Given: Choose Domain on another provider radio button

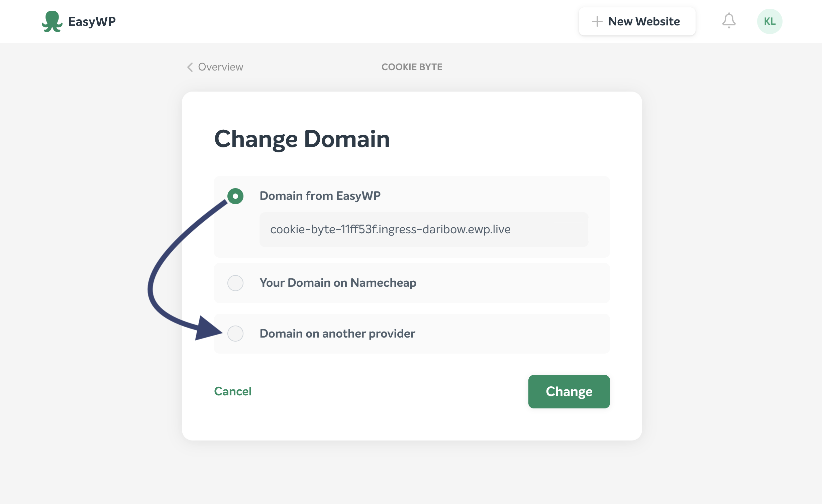Looking at the screenshot, I should pyautogui.click(x=235, y=334).
